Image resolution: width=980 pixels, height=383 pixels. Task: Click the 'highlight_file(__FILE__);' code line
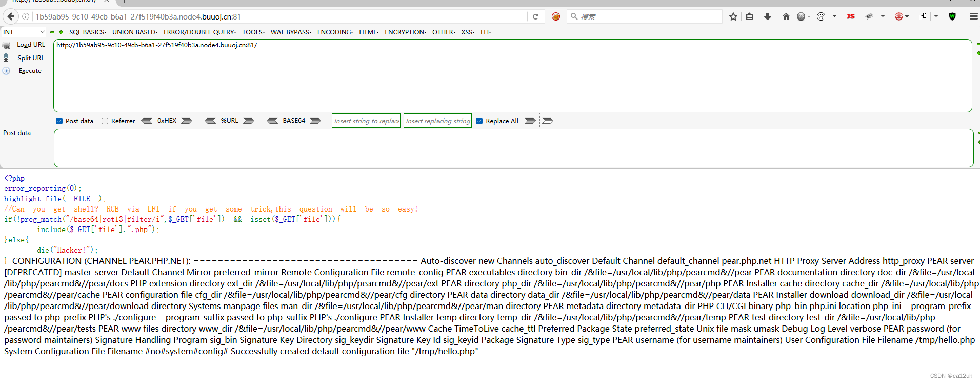[x=55, y=199]
